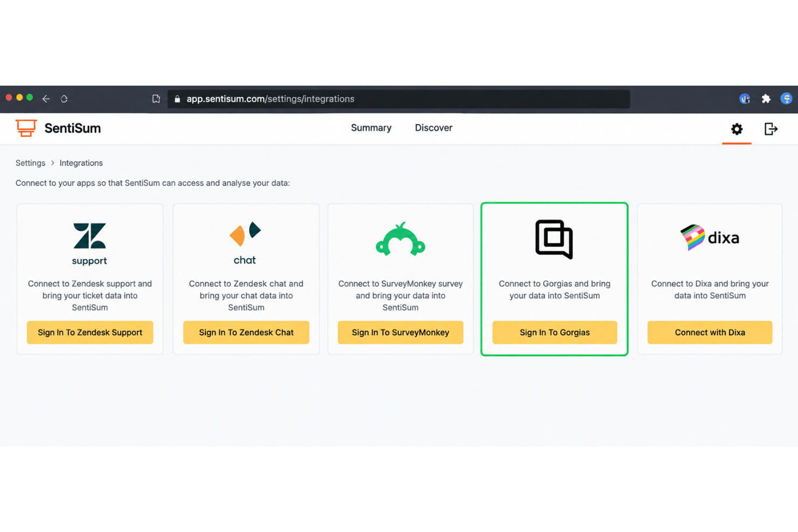The image size is (798, 532).
Task: Click 'Connect to Gorgias and bring' description
Action: 555,284
